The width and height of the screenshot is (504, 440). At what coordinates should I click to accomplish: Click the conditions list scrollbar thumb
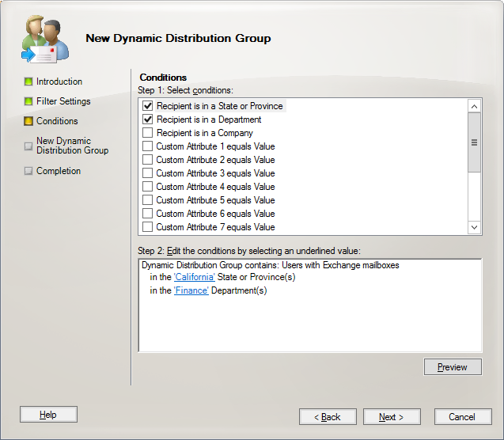(474, 142)
